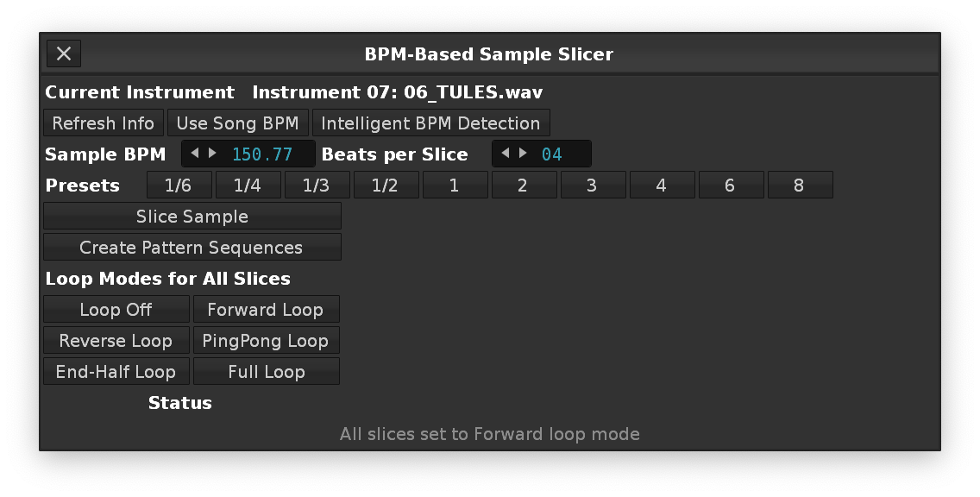Choose the 1/4 beat preset
The width and height of the screenshot is (980, 497).
coord(247,186)
